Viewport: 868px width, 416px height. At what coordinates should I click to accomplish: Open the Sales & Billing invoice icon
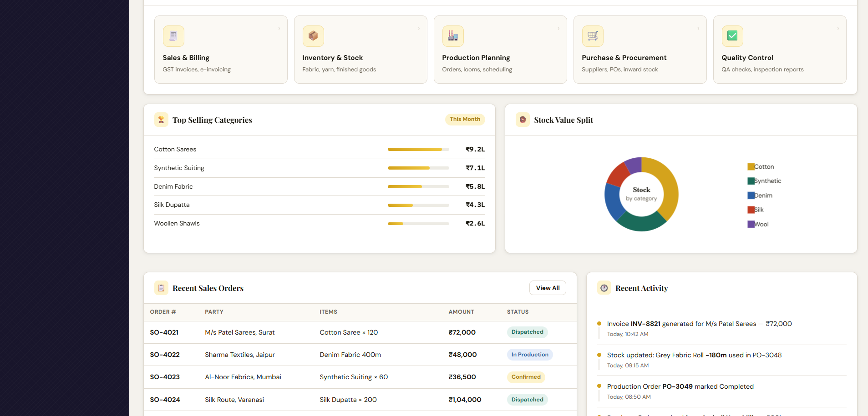click(173, 36)
